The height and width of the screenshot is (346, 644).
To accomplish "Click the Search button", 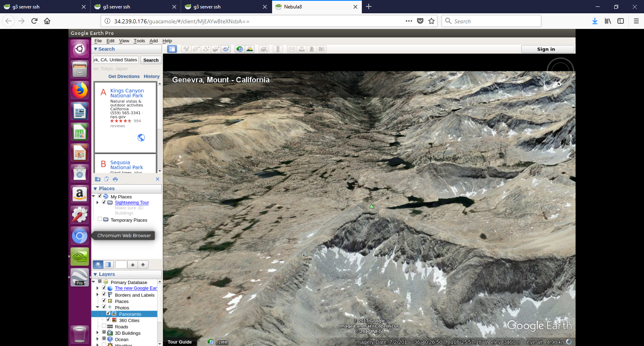I will [x=151, y=60].
